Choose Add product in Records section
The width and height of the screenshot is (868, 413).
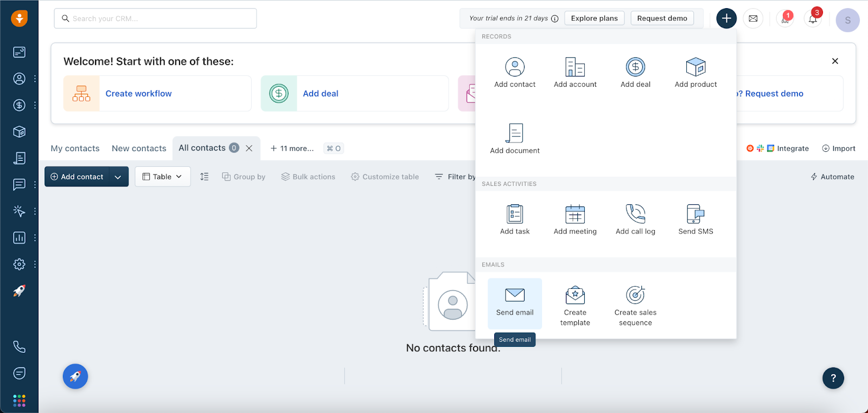tap(695, 73)
